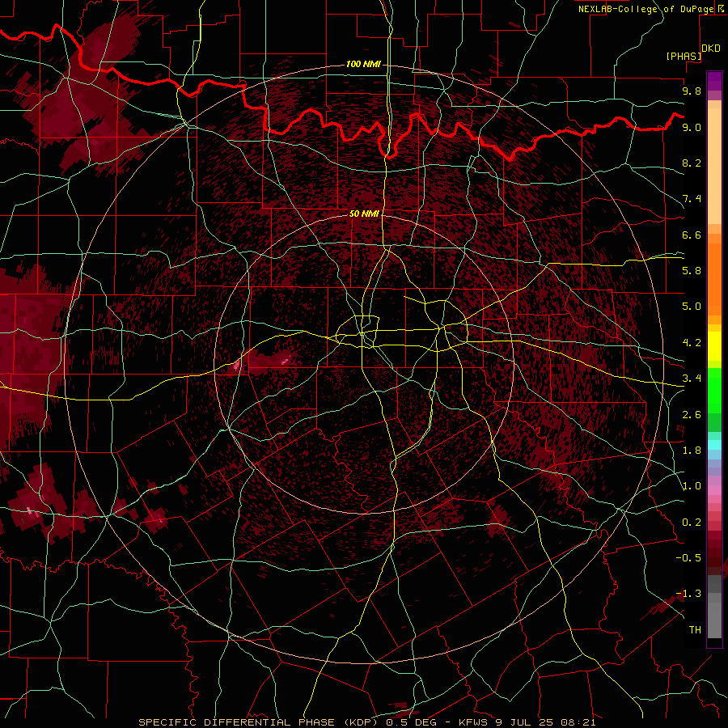Screen dimensions: 728x728
Task: Select the 6.6 scale value
Action: coord(692,235)
